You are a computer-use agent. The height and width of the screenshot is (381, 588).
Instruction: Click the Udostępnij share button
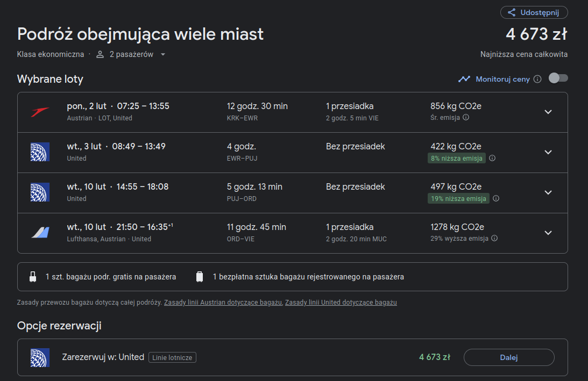[534, 12]
